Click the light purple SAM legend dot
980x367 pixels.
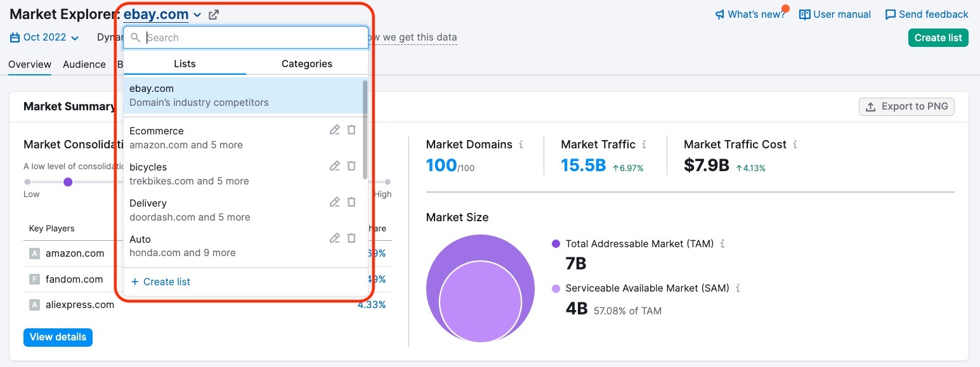(x=556, y=288)
